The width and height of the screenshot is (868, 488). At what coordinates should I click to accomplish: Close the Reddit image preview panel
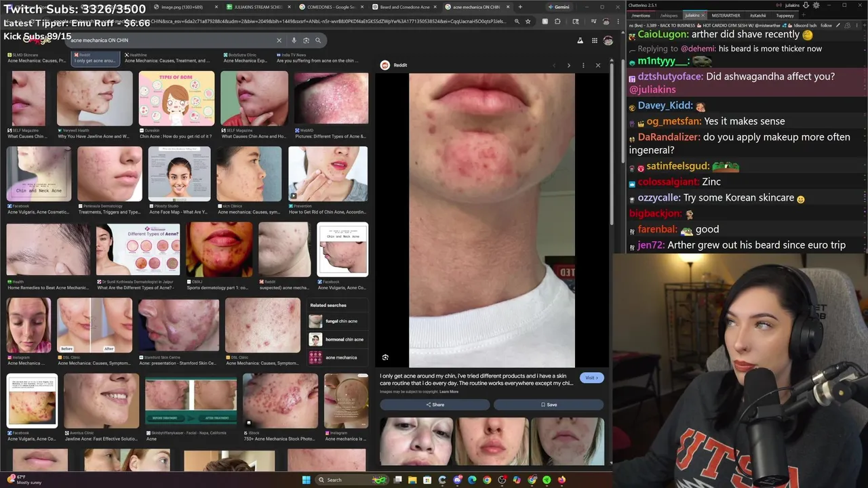(597, 65)
